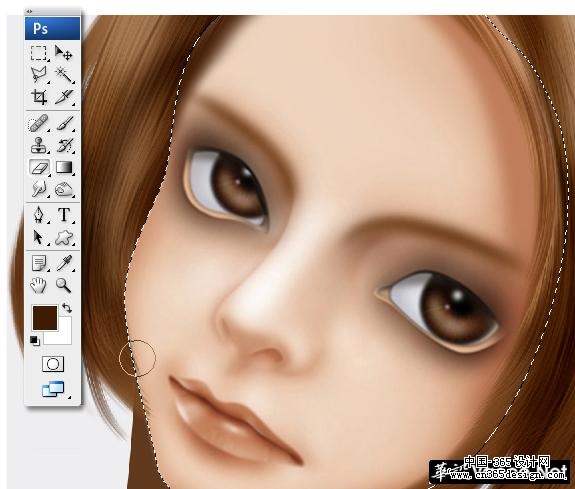Select the Crop tool
Image resolution: width=575 pixels, height=489 pixels.
coord(39,97)
